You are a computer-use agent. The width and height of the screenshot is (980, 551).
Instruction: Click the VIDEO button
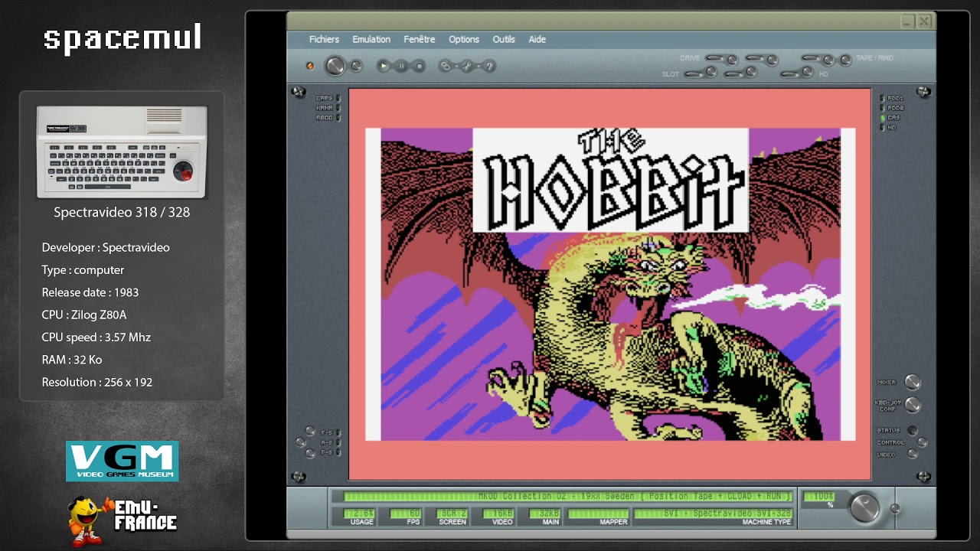912,454
